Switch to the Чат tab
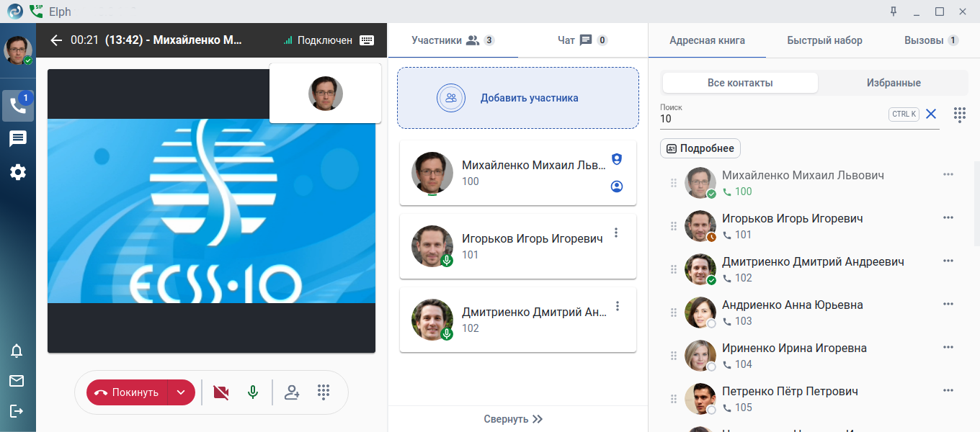The width and height of the screenshot is (980, 432). [583, 40]
